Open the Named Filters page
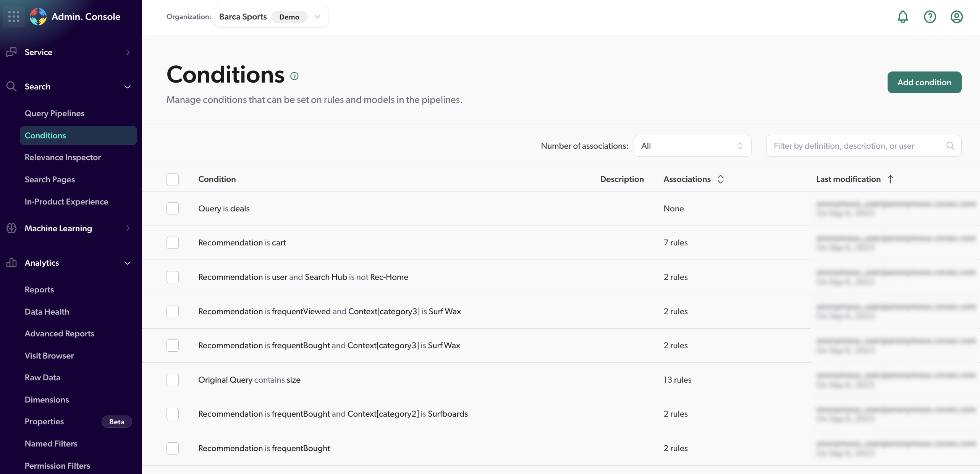980x474 pixels. tap(51, 443)
